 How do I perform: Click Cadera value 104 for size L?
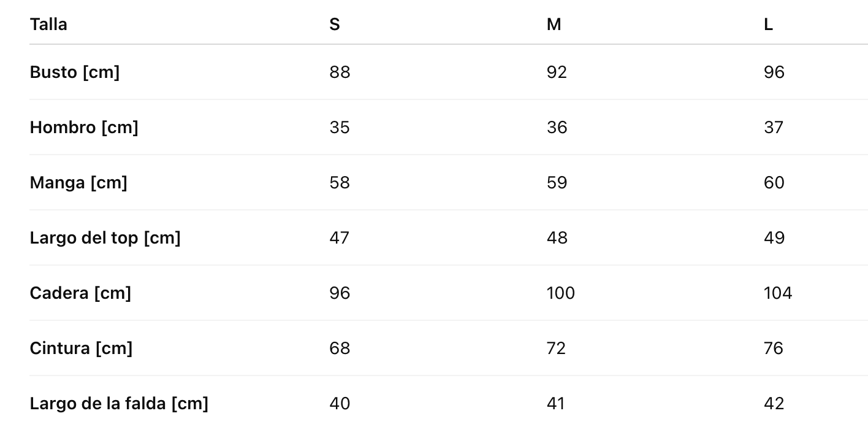tap(777, 293)
